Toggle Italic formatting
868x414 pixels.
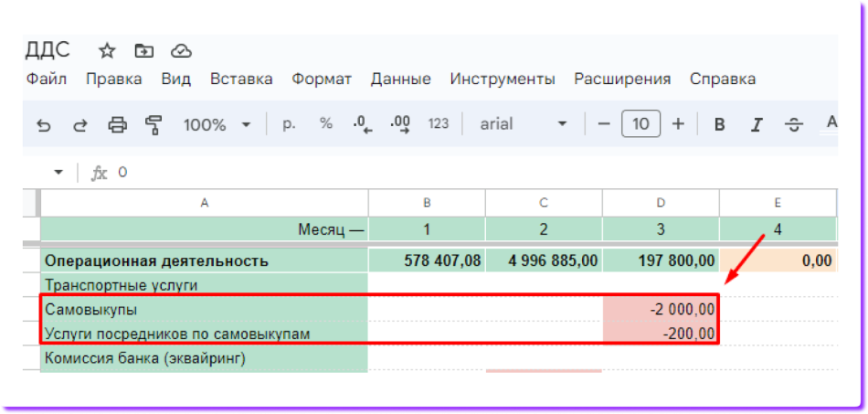756,124
